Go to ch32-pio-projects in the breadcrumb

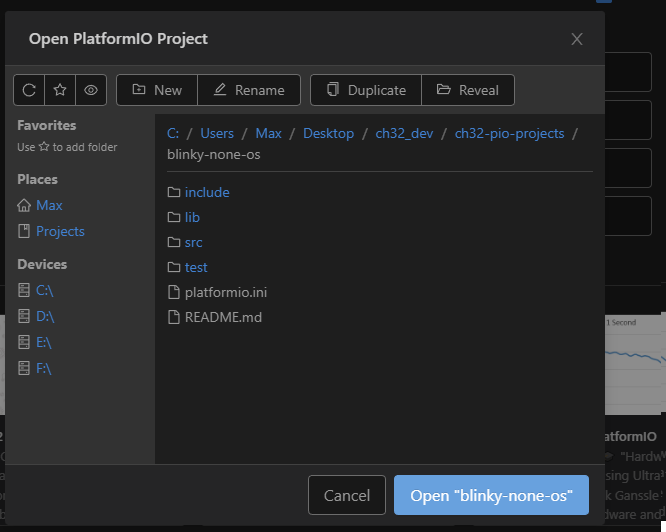tap(509, 133)
